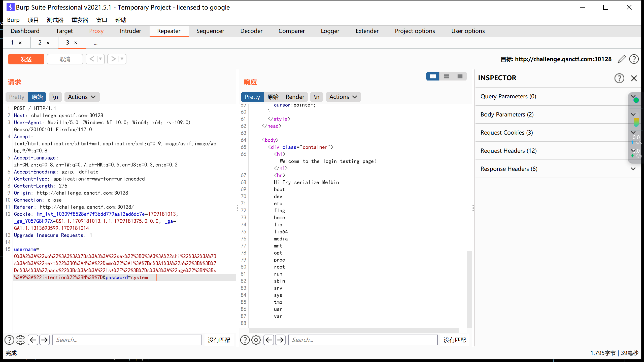Open the 窗口 menu
The image size is (644, 362).
(x=102, y=20)
